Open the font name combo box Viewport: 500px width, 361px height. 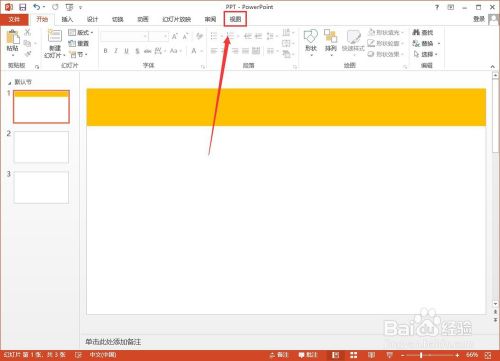coord(124,36)
